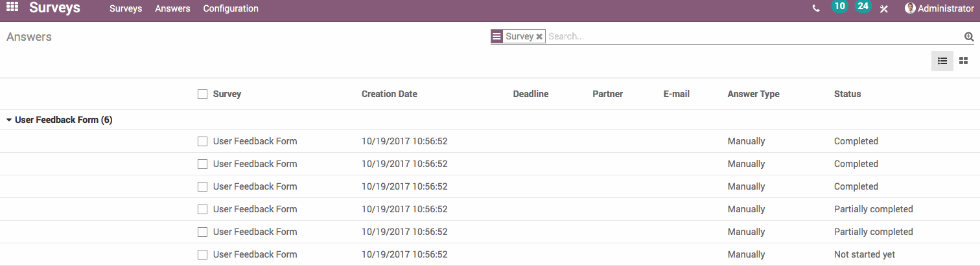Click the search magnifier options icon
Viewport: 980px width, 266px height.
969,37
